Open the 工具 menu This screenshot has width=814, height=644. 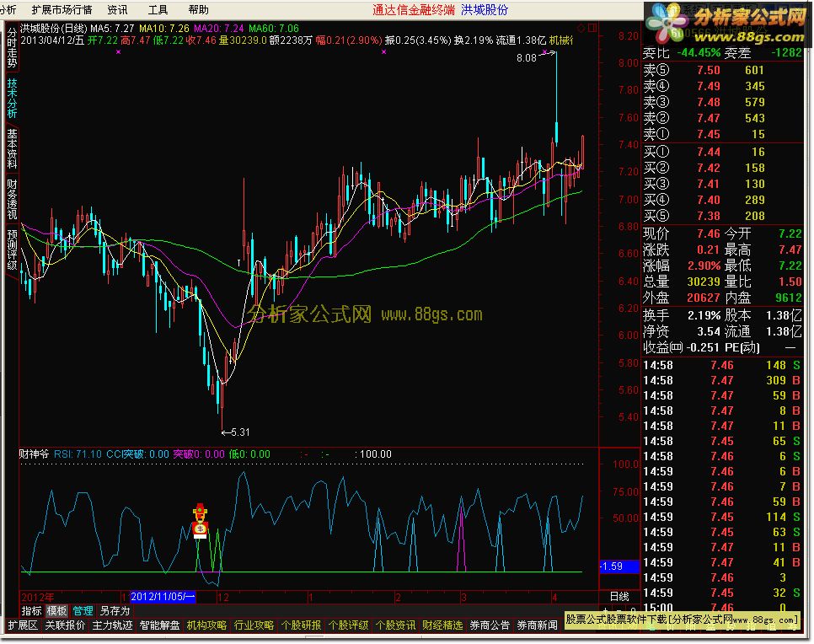tap(158, 10)
